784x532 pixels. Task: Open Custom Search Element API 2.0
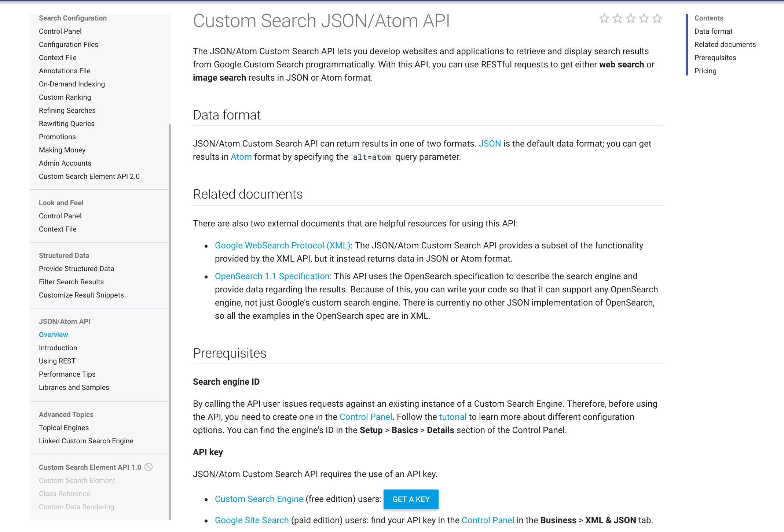click(x=89, y=176)
